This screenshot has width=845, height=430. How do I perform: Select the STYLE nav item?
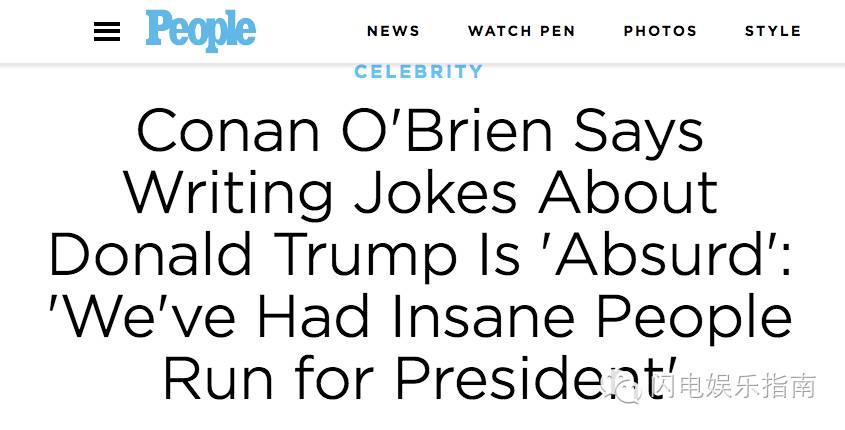click(x=772, y=31)
